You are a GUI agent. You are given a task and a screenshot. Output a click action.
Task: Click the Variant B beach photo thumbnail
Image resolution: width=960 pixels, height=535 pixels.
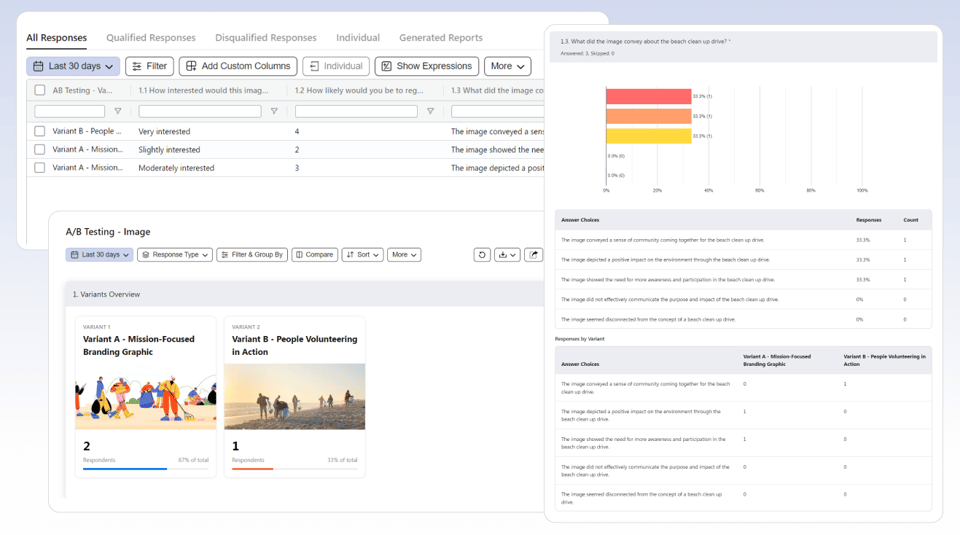click(294, 397)
